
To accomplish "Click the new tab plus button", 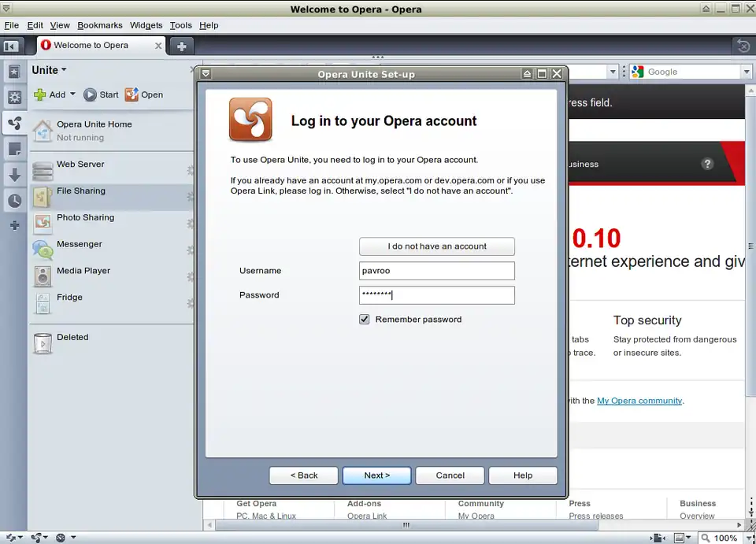I will tap(181, 46).
